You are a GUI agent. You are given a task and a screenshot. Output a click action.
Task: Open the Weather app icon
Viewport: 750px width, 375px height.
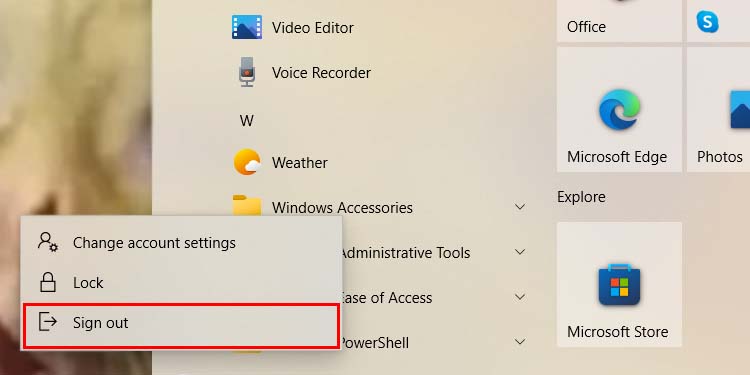tap(247, 162)
